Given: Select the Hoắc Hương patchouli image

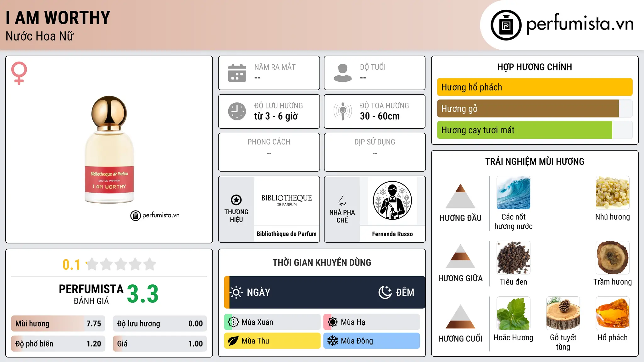Looking at the screenshot, I should (514, 313).
